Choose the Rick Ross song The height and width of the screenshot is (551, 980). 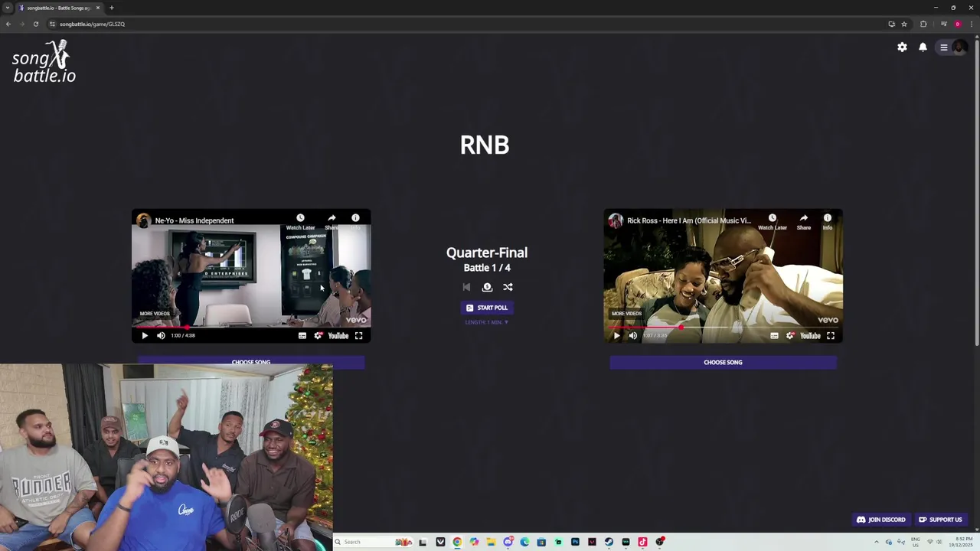point(723,362)
